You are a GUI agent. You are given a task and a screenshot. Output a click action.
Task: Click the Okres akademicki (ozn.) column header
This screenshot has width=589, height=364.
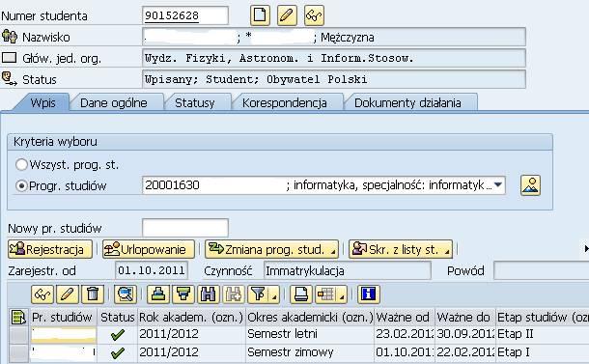click(310, 317)
